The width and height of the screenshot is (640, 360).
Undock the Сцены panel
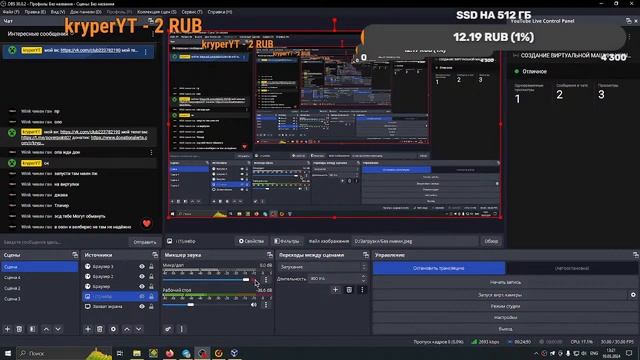click(75, 255)
